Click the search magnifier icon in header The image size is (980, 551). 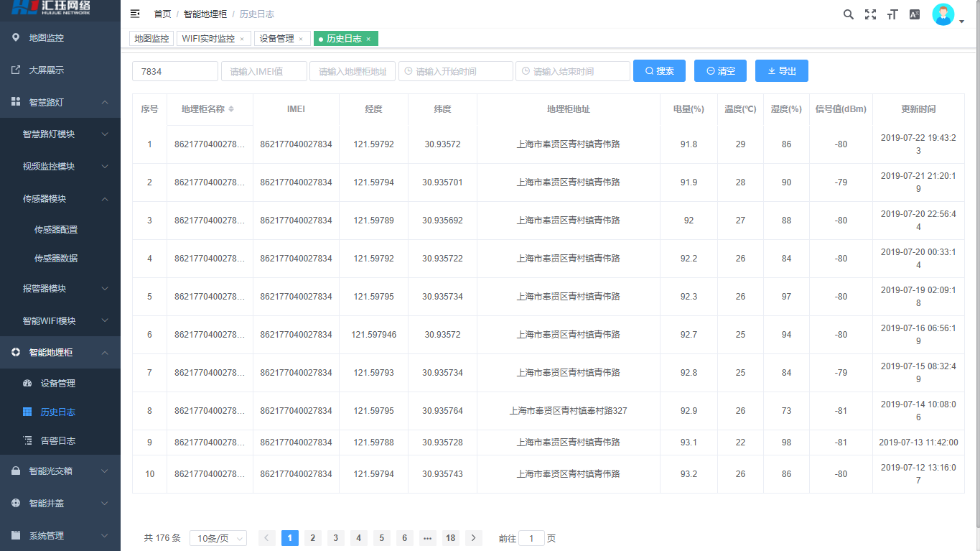click(848, 14)
